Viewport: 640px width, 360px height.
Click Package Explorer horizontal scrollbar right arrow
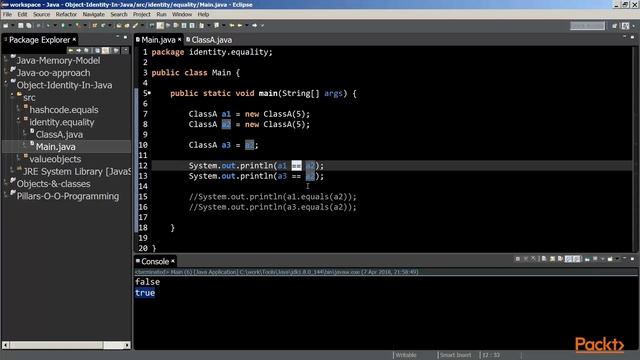click(127, 345)
